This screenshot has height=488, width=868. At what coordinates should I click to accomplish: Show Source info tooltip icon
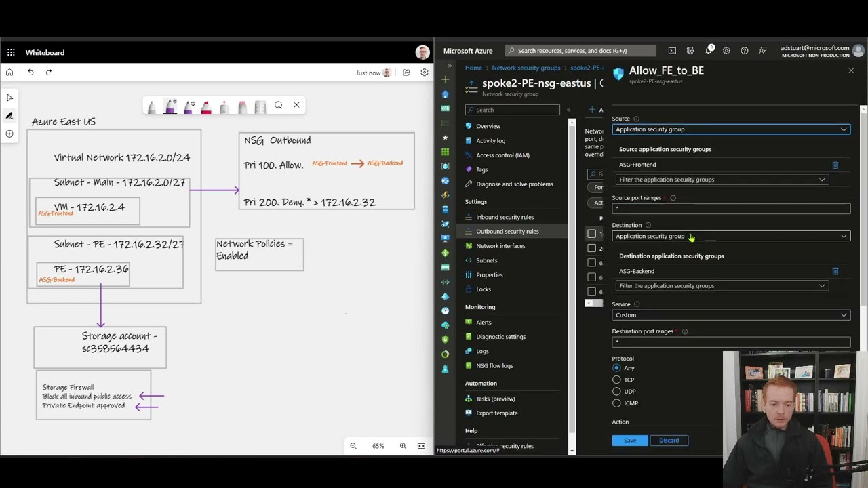pos(636,119)
